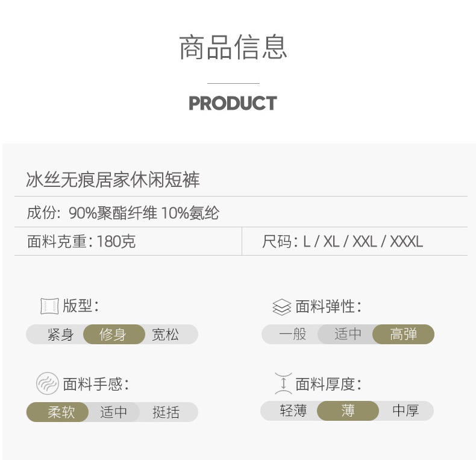
Task: Pick 柔软 fabric hand-feel
Action: coord(61,412)
